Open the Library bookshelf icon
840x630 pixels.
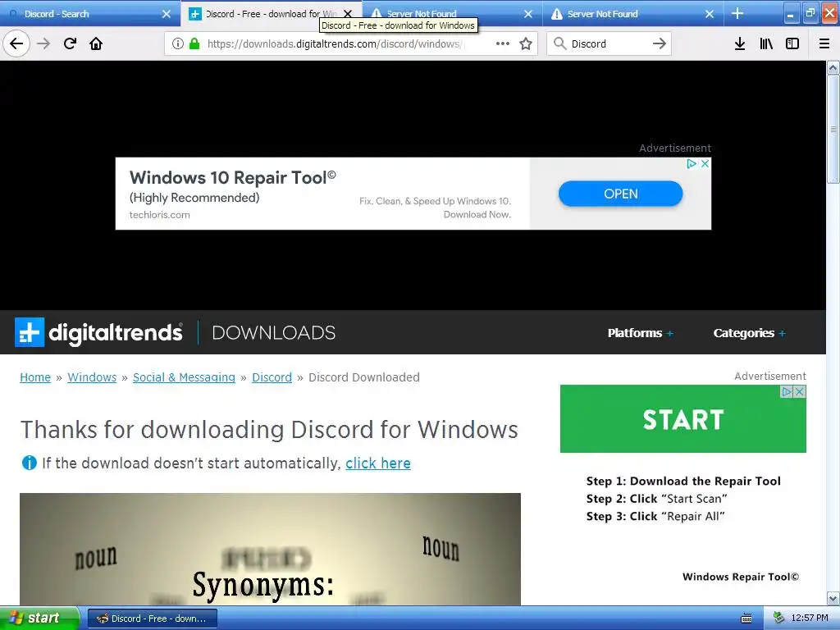coord(766,43)
